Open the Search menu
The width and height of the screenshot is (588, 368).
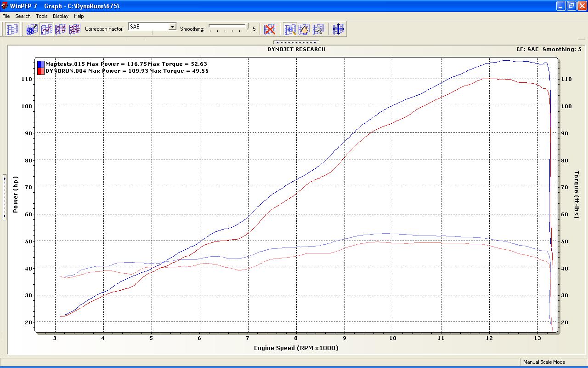(23, 16)
